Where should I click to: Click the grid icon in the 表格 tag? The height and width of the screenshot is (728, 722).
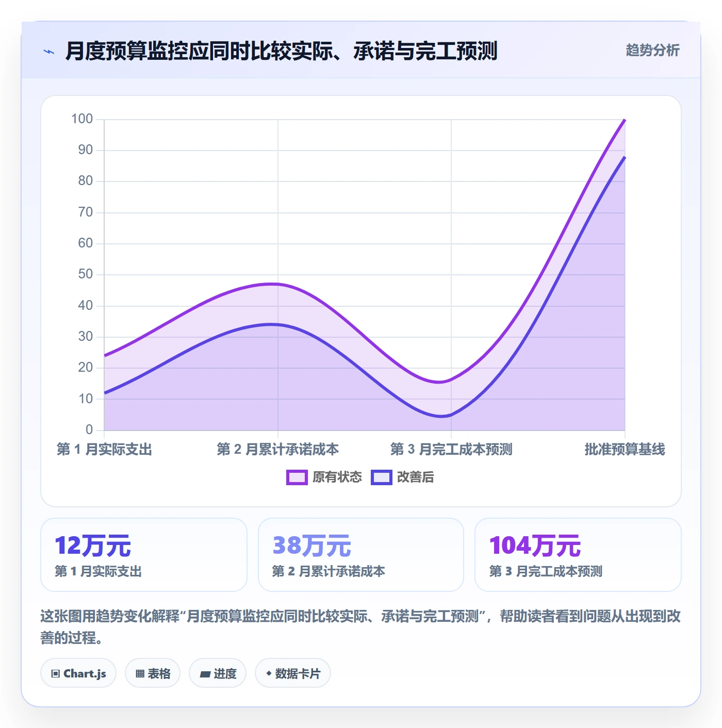point(140,673)
